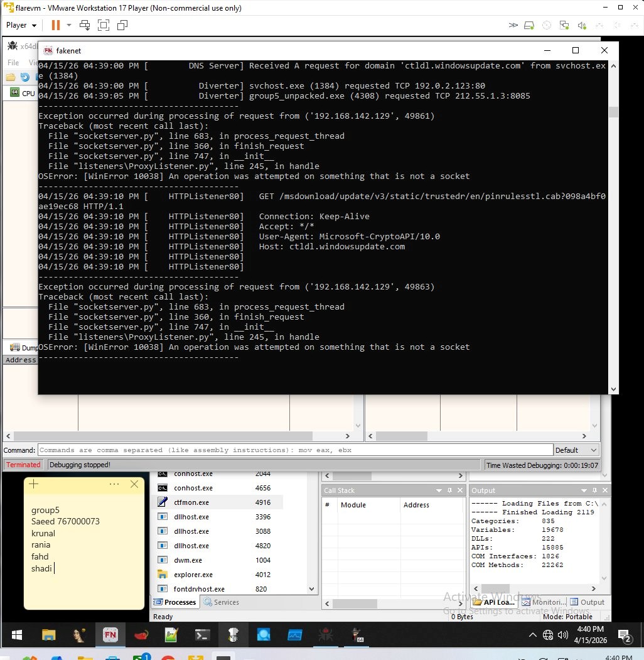Close the yellow sticky note
Image resolution: width=644 pixels, height=660 pixels.
pos(134,484)
